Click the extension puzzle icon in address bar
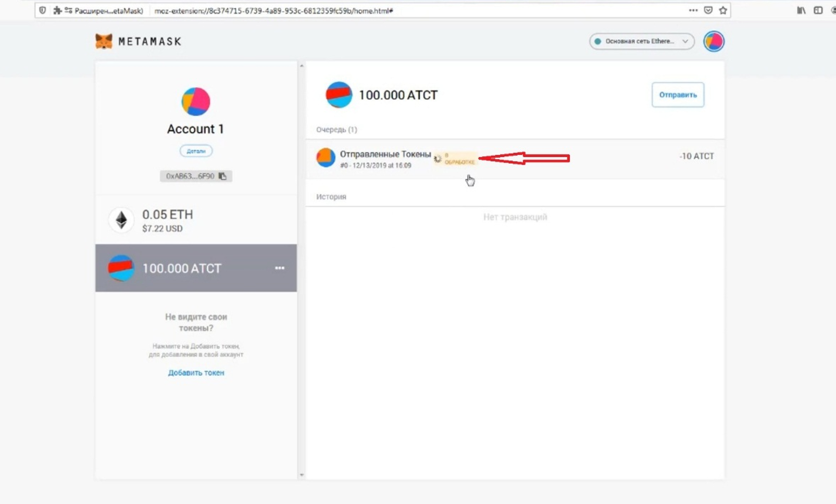836x504 pixels. [57, 10]
